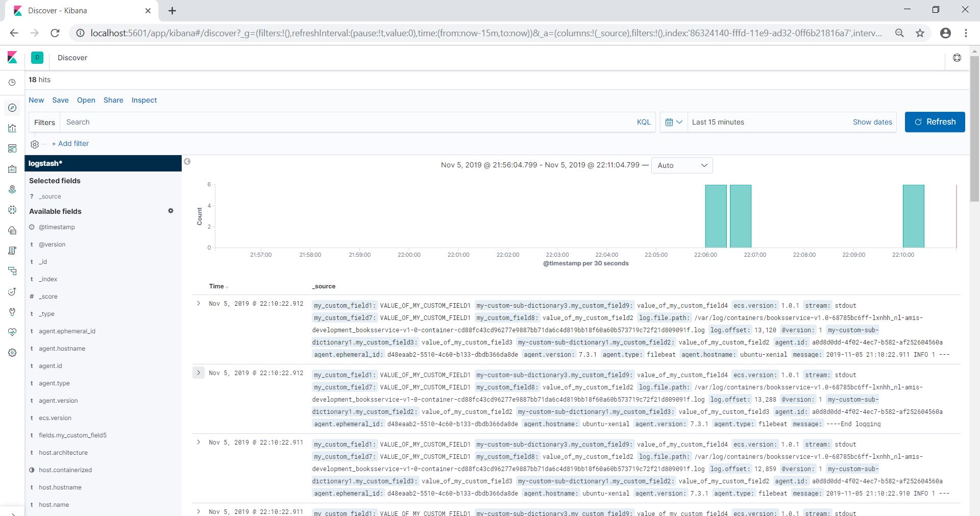Open the Discover compass icon in sidebar
Screen dimensions: 980x516
pos(12,108)
